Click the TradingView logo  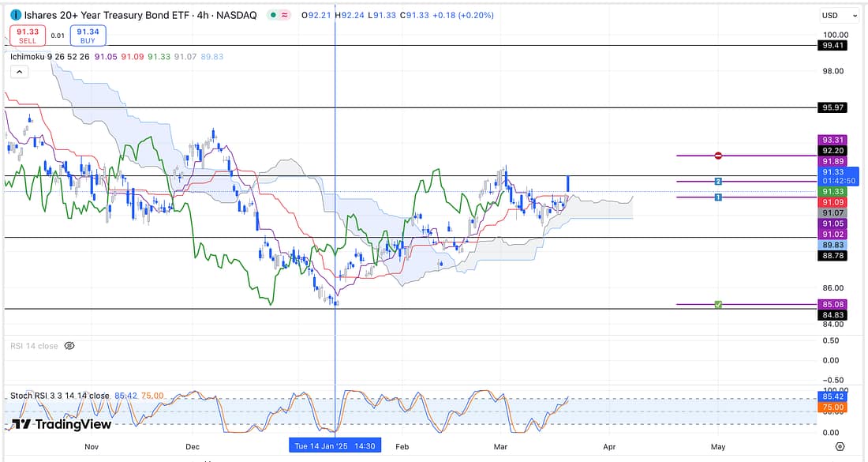coord(62,424)
